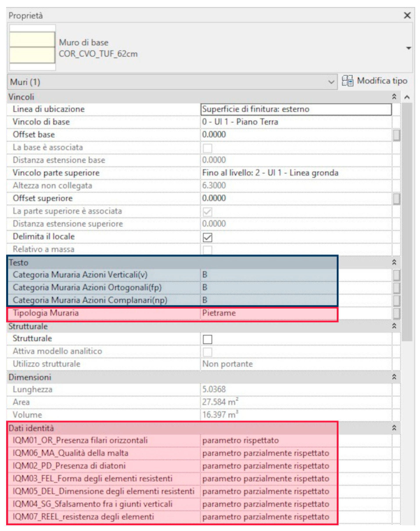Open the type selector dropdown arrow
This screenshot has width=420, height=531.
pos(408,48)
